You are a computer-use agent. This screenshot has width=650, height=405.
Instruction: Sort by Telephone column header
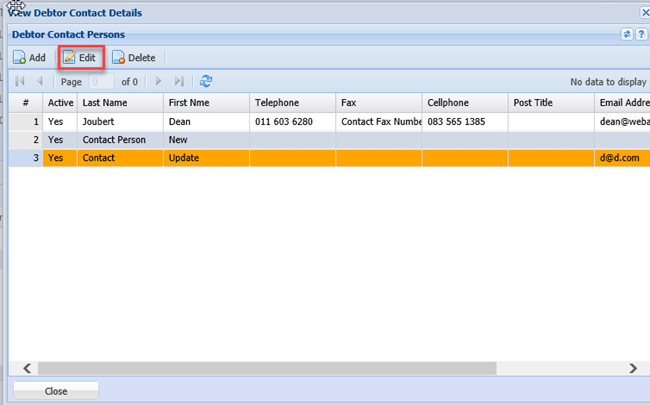point(292,103)
